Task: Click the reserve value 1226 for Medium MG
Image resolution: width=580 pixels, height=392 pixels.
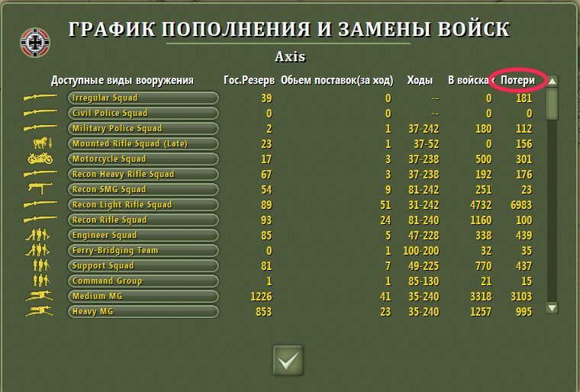Action: 261,297
